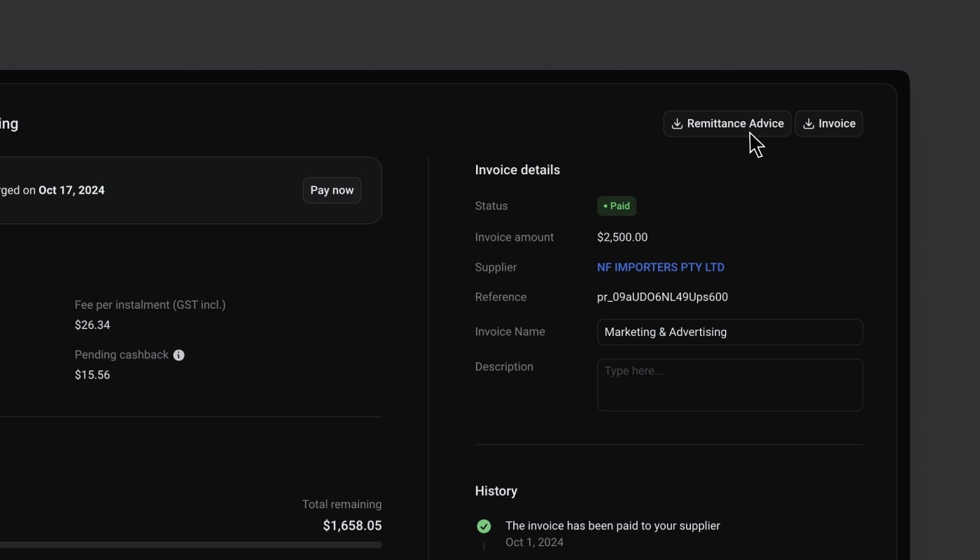Image resolution: width=980 pixels, height=560 pixels.
Task: Click the Supplier field label
Action: (x=496, y=267)
